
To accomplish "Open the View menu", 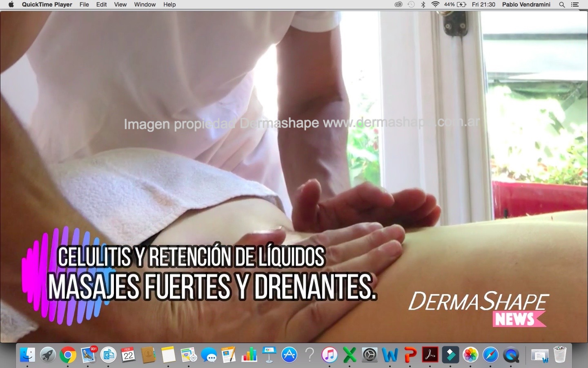I will pyautogui.click(x=120, y=4).
